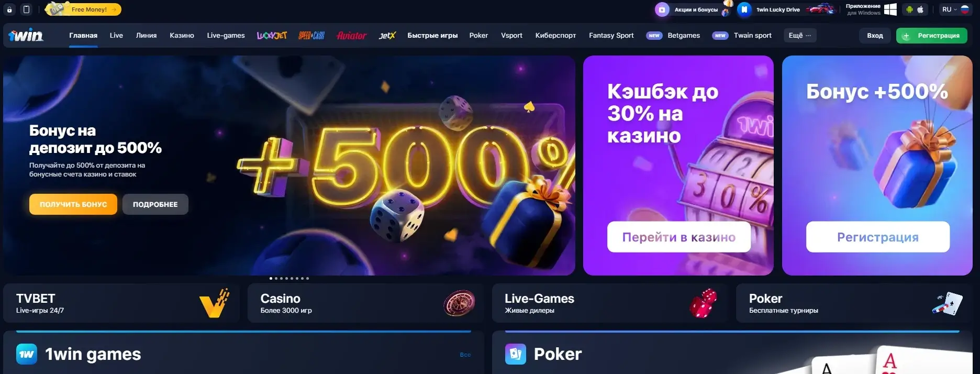
Task: Click the Apple app icon
Action: coord(920,9)
